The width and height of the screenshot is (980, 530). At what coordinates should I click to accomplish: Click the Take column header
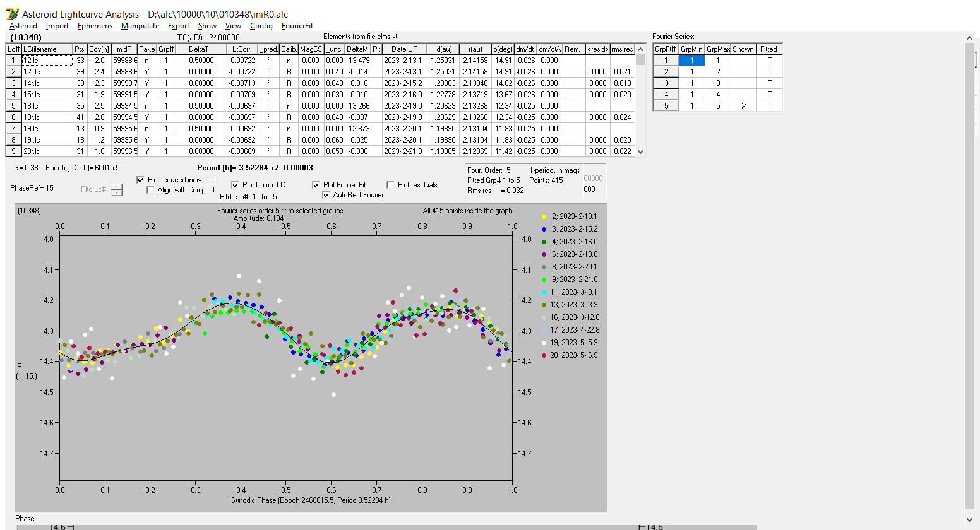(147, 49)
